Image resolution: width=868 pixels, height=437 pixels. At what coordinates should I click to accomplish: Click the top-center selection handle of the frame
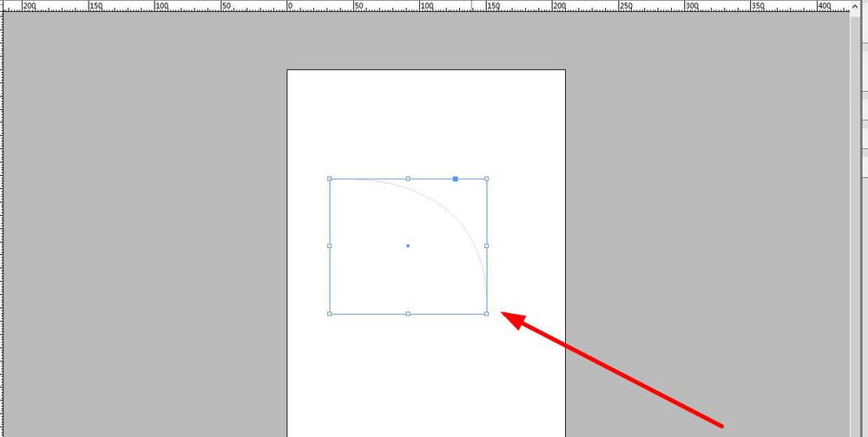point(408,179)
